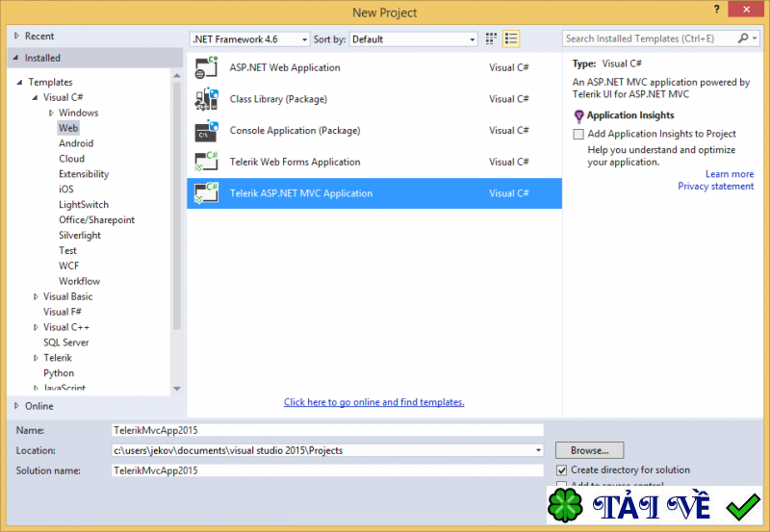Click the ASP.NET Web Application template icon
This screenshot has width=770, height=532.
pos(206,67)
